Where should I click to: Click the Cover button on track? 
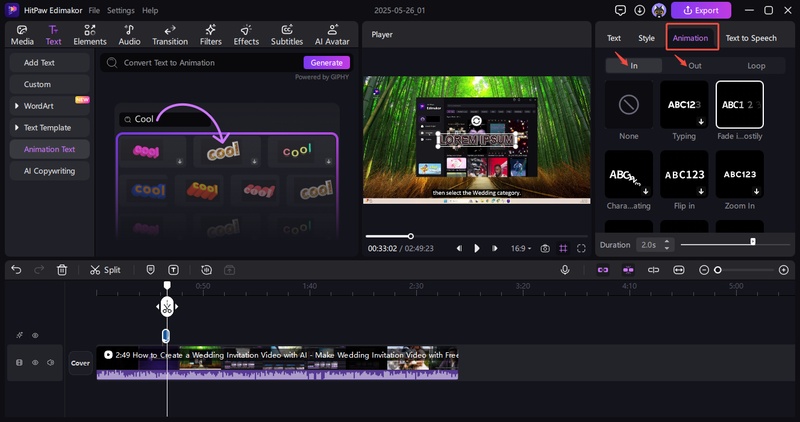(80, 363)
